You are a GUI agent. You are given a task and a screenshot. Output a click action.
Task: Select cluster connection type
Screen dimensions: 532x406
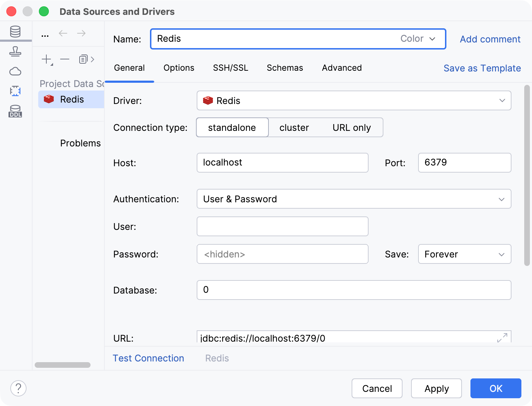pyautogui.click(x=294, y=127)
